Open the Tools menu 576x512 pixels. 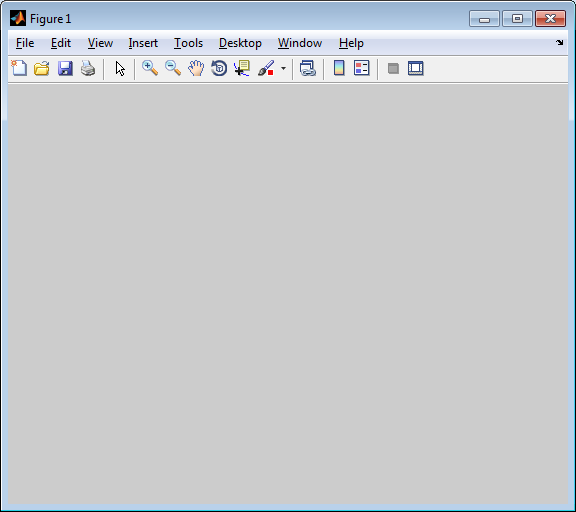tap(188, 43)
